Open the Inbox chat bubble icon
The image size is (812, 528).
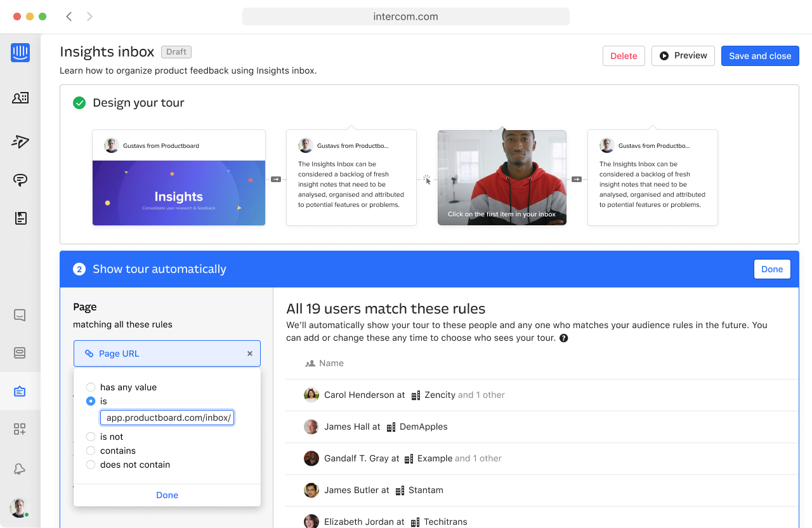[x=20, y=180]
